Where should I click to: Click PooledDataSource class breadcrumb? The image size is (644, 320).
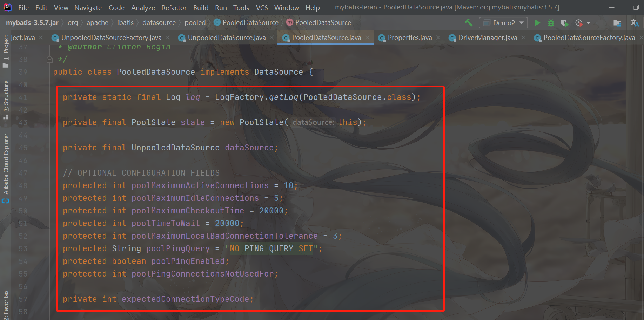(246, 22)
